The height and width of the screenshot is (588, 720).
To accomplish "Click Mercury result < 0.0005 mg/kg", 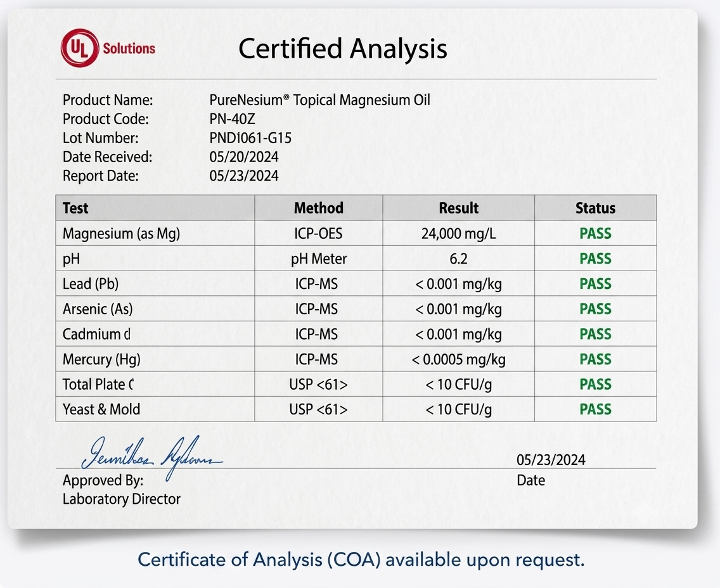I will (458, 359).
